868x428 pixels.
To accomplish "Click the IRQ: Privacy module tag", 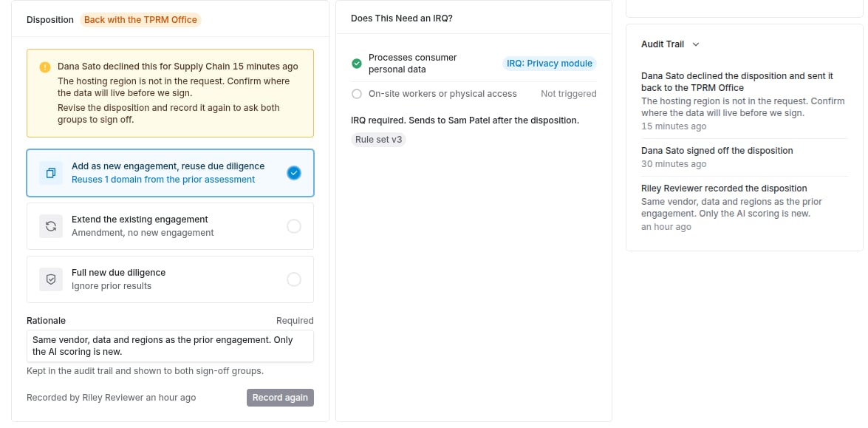I will 549,63.
